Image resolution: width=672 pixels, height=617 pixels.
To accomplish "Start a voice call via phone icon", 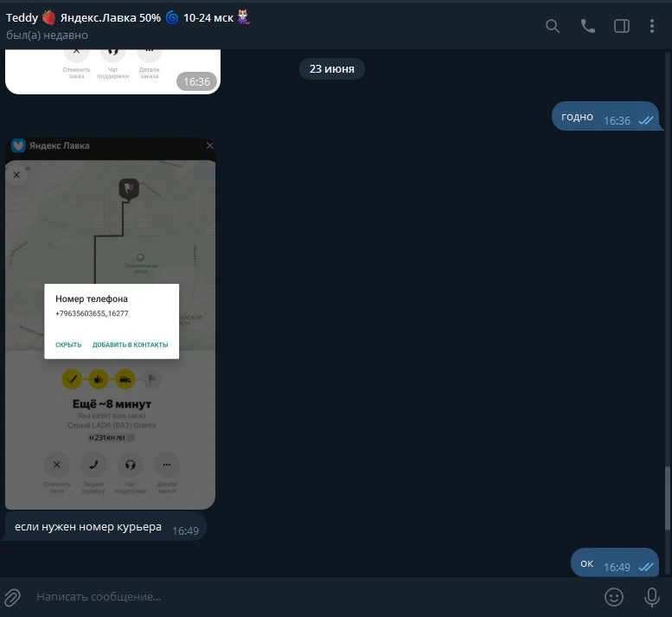I will (x=587, y=26).
